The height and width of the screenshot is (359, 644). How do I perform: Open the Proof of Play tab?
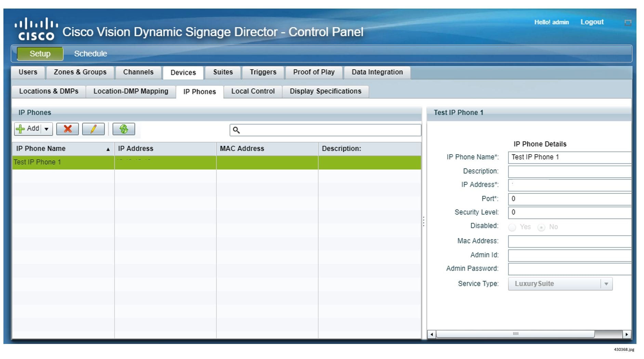click(314, 72)
